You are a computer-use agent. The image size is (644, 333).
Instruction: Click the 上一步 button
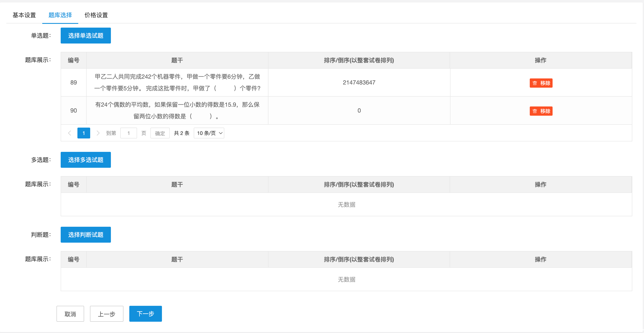(x=106, y=314)
